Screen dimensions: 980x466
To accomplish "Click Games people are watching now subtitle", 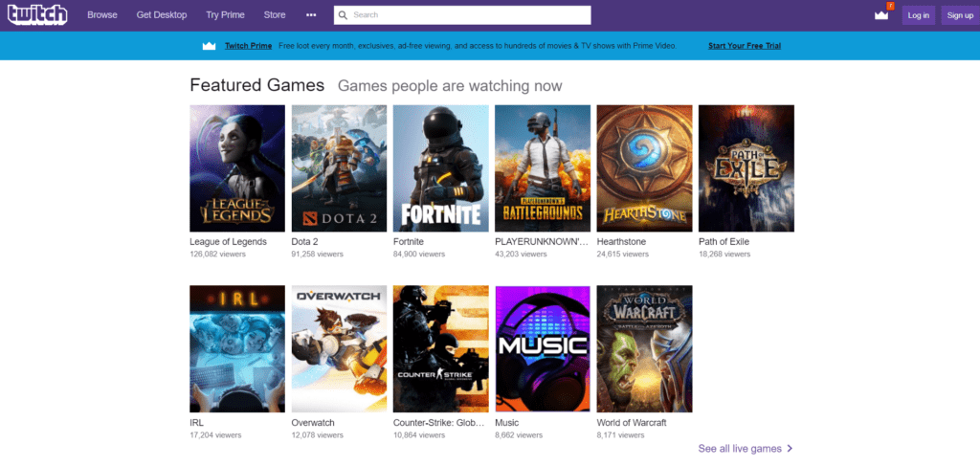I will click(450, 85).
